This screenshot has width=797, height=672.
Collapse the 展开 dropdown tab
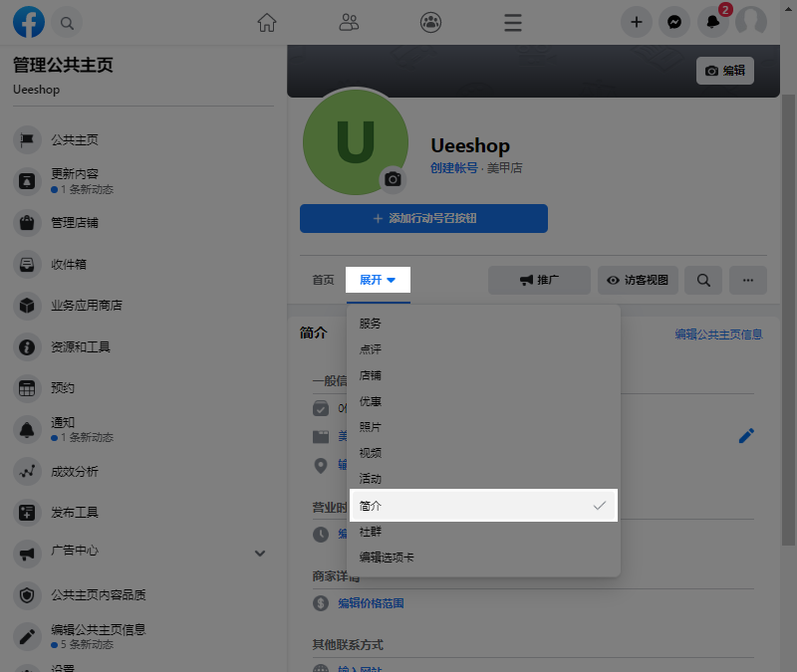pyautogui.click(x=378, y=280)
